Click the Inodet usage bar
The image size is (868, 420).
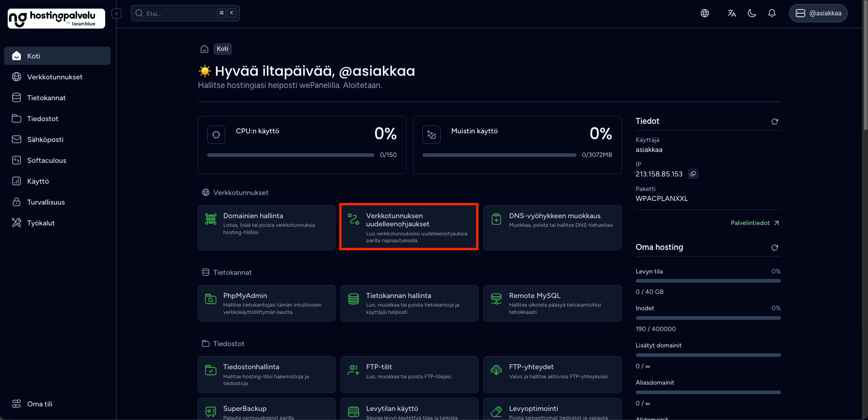coord(708,318)
